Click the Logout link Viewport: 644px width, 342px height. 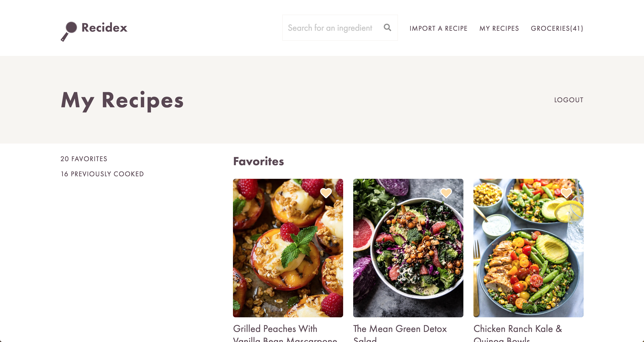click(x=569, y=100)
